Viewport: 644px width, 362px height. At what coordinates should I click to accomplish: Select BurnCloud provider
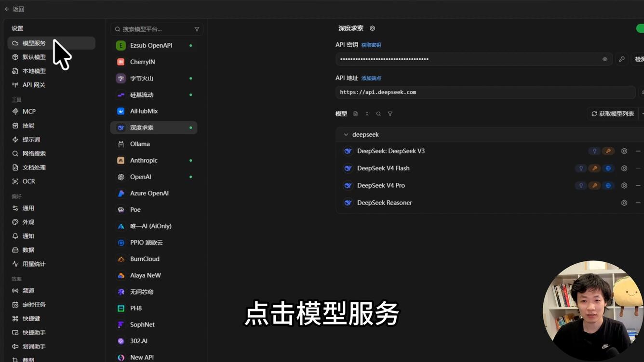[x=154, y=259]
